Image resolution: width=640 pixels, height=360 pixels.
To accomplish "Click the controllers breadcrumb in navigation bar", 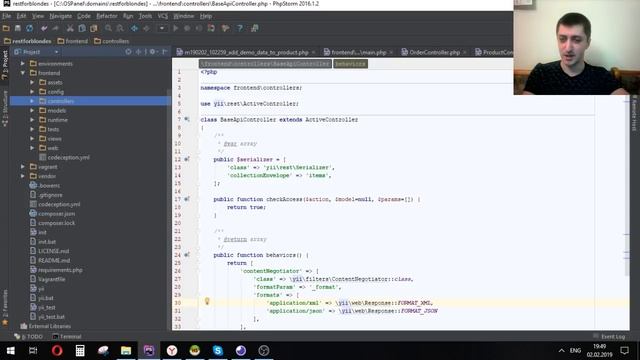I will [x=111, y=41].
